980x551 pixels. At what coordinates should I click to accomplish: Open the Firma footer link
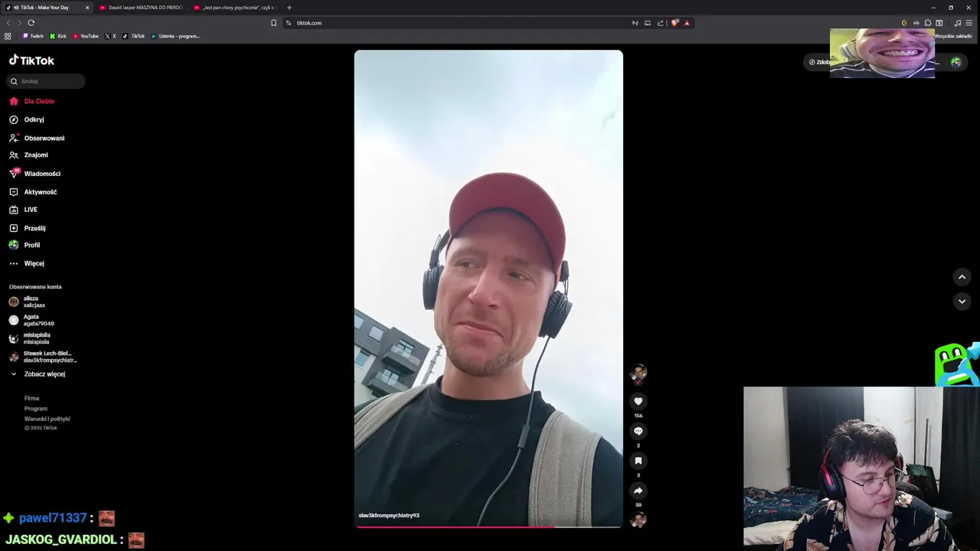tap(31, 398)
